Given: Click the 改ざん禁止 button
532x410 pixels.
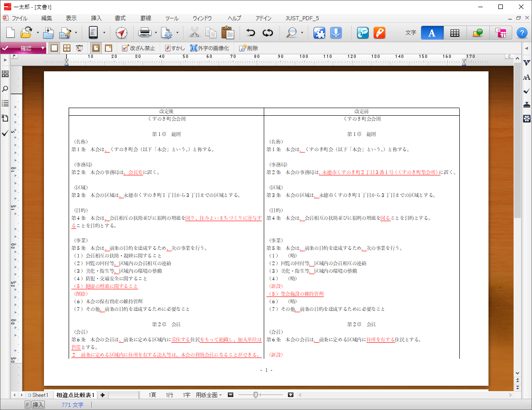Looking at the screenshot, I should click(x=139, y=48).
